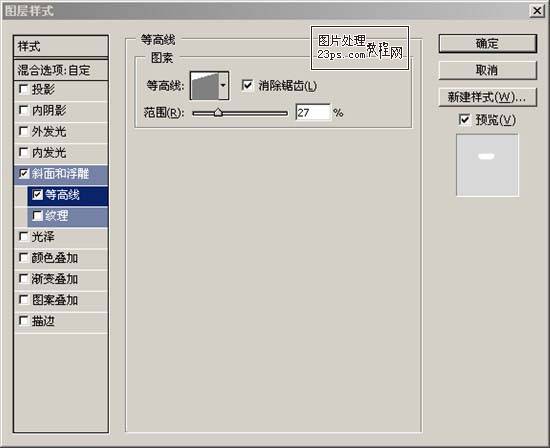
Task: Click the 确定 OK button
Action: 488,44
